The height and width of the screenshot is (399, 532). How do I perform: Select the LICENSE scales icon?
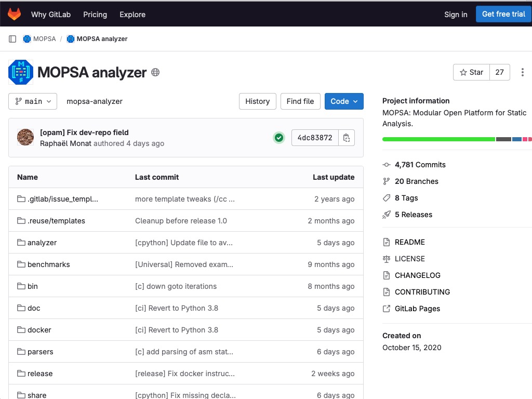point(386,259)
